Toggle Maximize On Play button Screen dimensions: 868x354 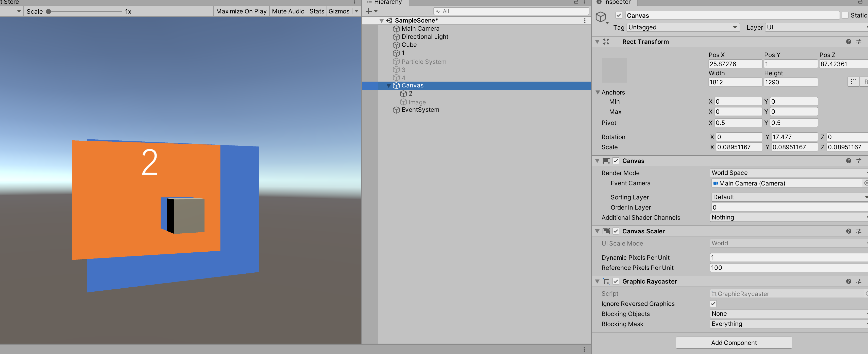tap(241, 11)
